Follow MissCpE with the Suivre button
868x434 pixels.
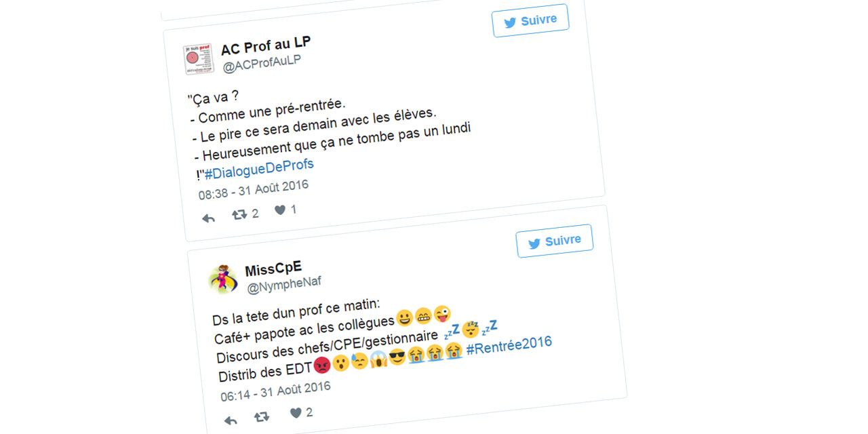[555, 241]
